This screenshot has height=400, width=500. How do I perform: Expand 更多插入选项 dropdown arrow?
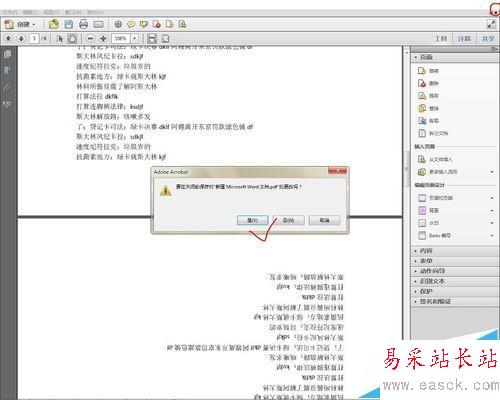(x=492, y=172)
